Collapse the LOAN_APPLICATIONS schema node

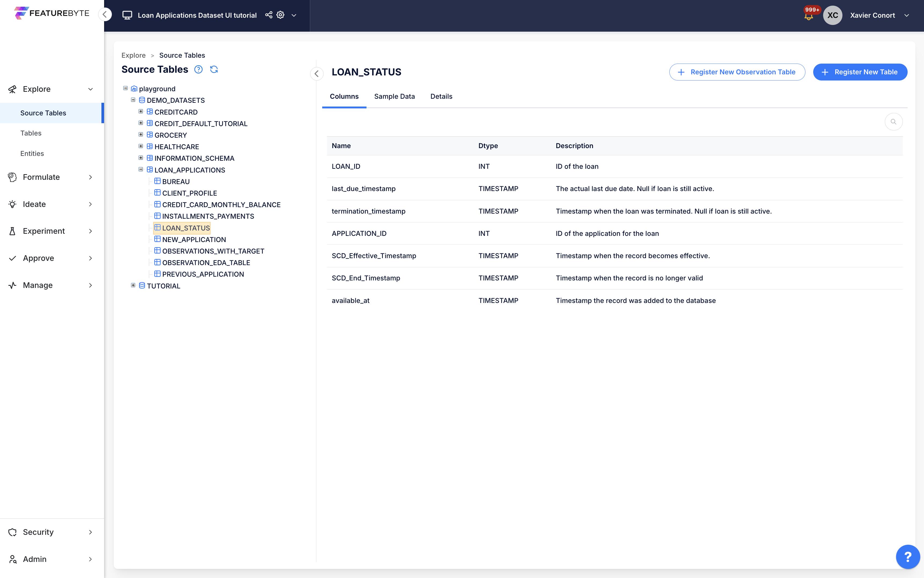[141, 169]
